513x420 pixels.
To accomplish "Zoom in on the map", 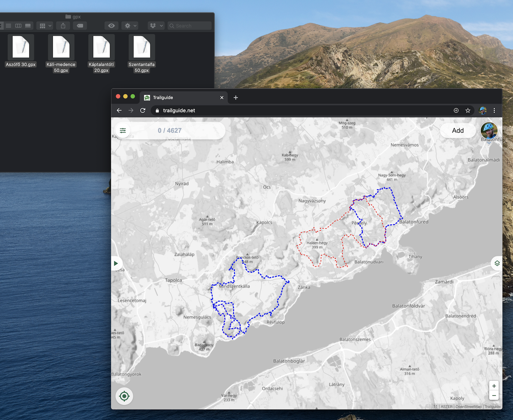I will point(494,386).
